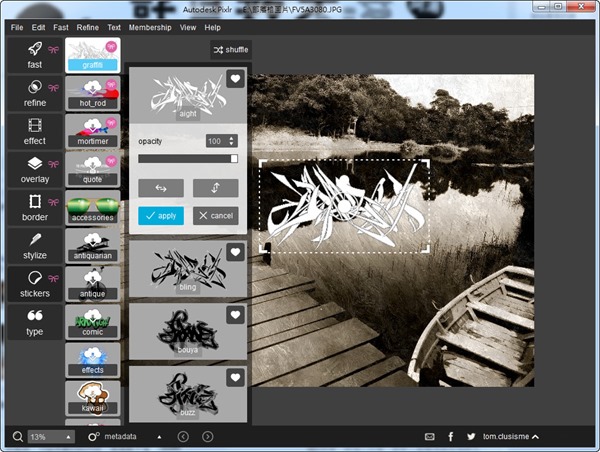This screenshot has width=600, height=452.
Task: Open the effect category
Action: coord(34,131)
